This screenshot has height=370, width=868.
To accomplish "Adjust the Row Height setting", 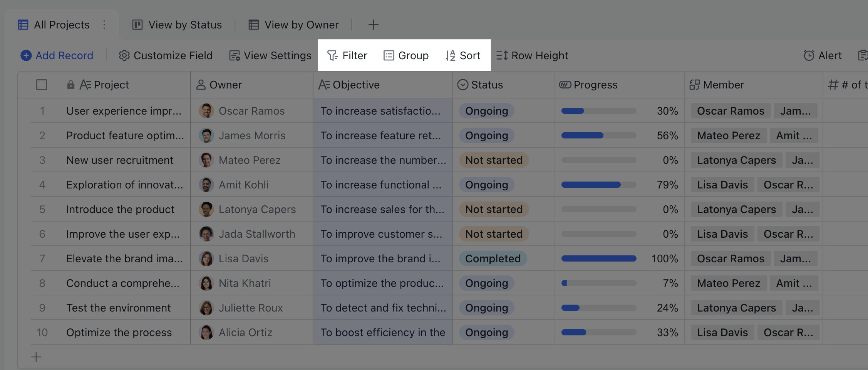I will [x=533, y=55].
